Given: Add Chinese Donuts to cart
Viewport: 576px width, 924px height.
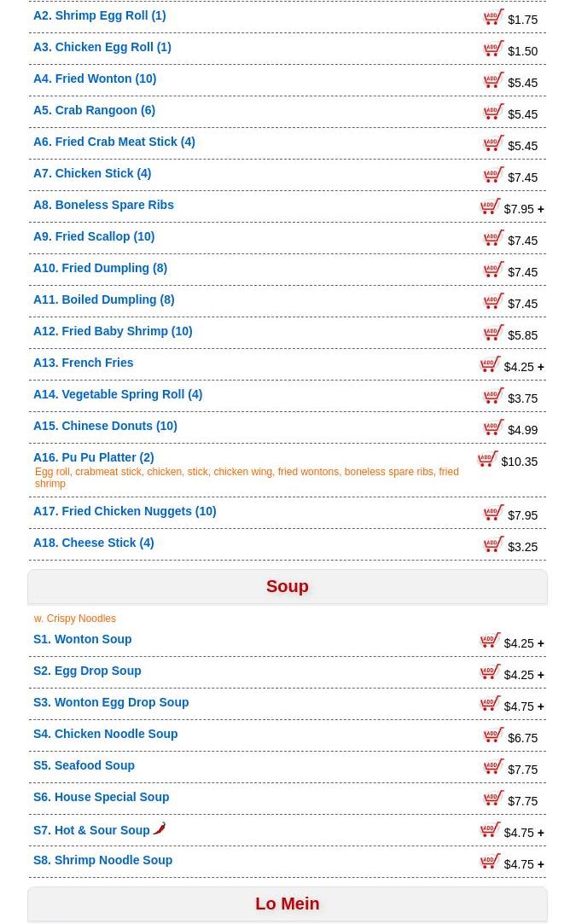Looking at the screenshot, I should click(493, 427).
